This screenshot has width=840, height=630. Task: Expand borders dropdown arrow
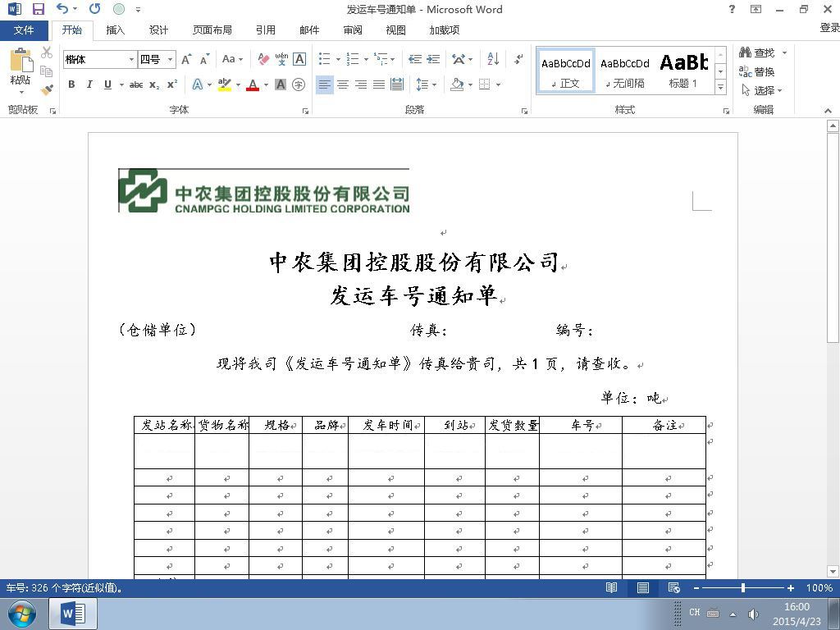coord(498,84)
